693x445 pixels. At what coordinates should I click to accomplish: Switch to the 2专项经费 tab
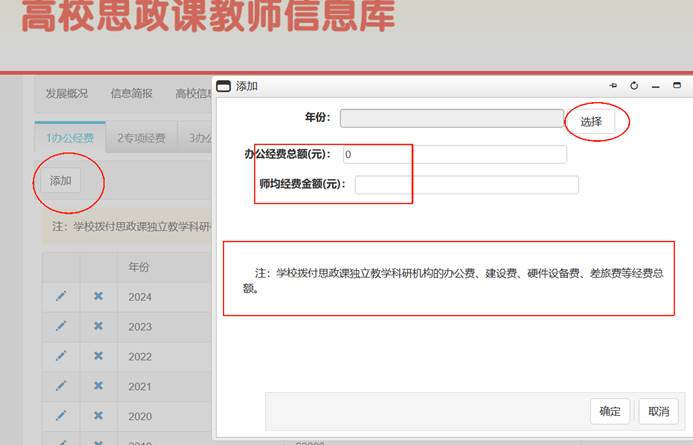tap(141, 138)
